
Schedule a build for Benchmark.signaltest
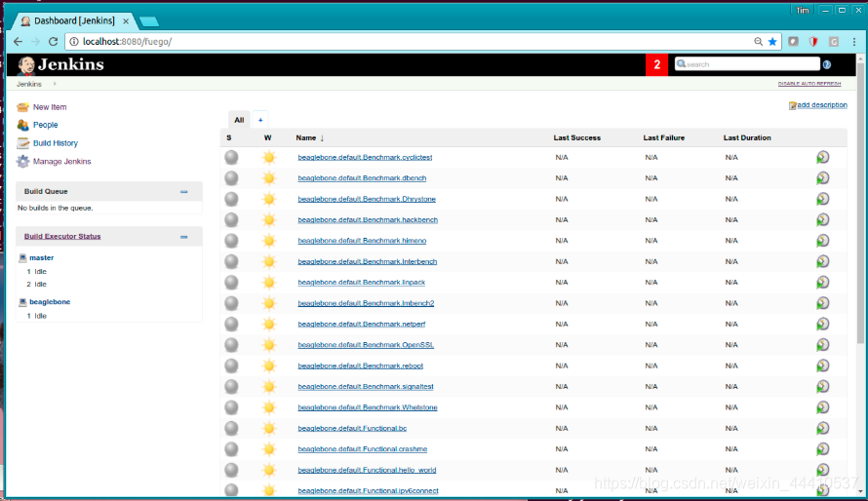click(x=822, y=387)
